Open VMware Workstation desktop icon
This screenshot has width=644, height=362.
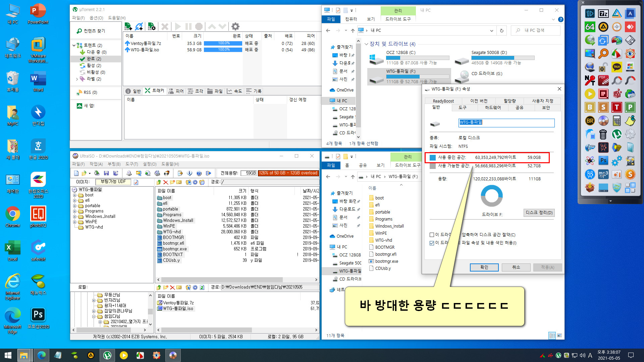(x=38, y=50)
